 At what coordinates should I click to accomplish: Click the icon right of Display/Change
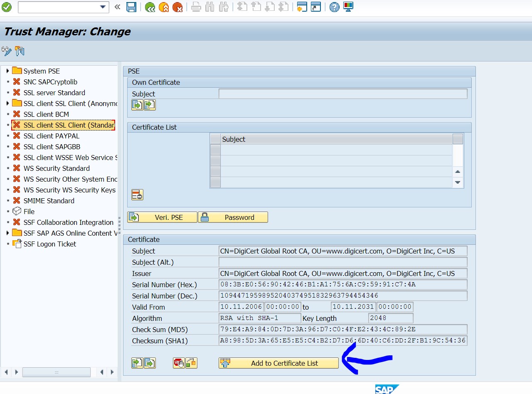pyautogui.click(x=20, y=51)
